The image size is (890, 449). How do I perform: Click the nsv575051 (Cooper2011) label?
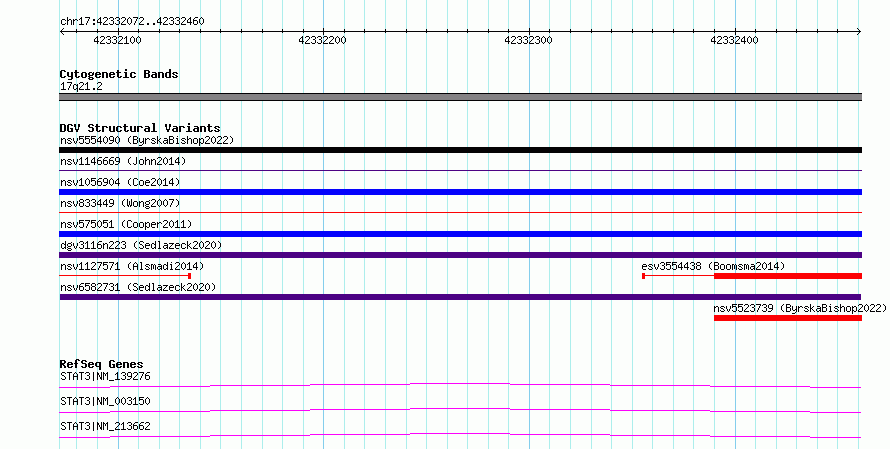tap(126, 224)
